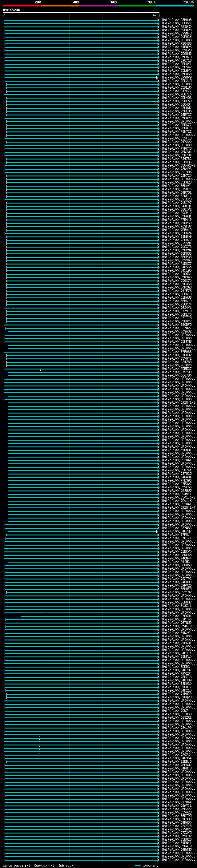Select hit UniRef100_C4JEQ1
This screenshot has width=197, height=868.
click(177, 206)
